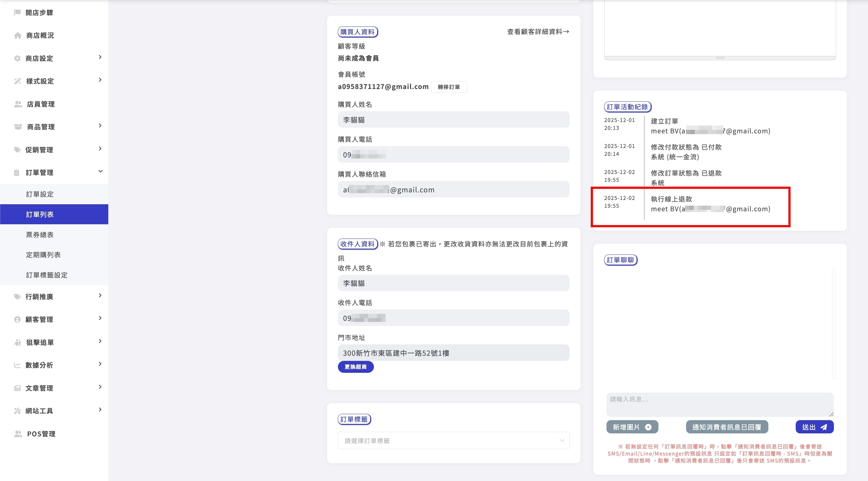Click the 送出 send button
Viewport: 868px width, 481px height.
point(814,427)
